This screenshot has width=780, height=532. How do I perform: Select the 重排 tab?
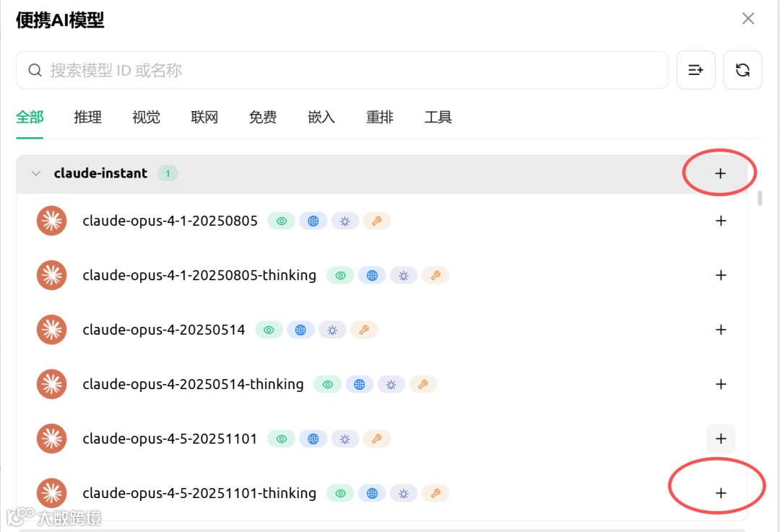[380, 118]
